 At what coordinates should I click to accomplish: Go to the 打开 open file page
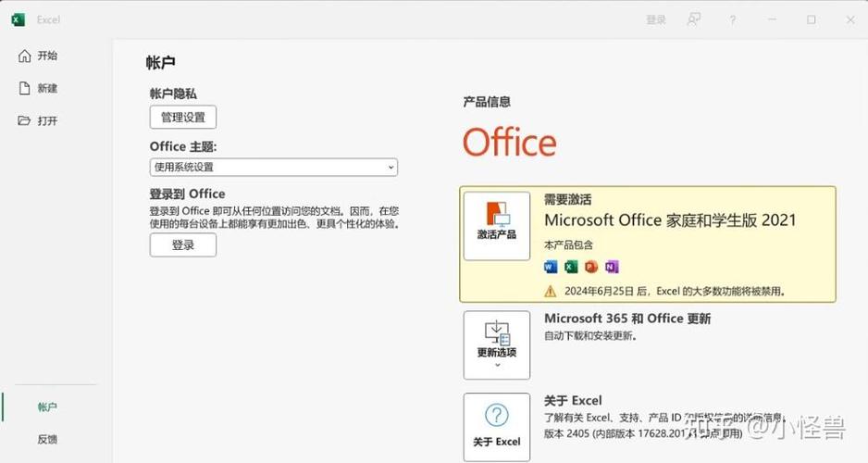(38, 120)
